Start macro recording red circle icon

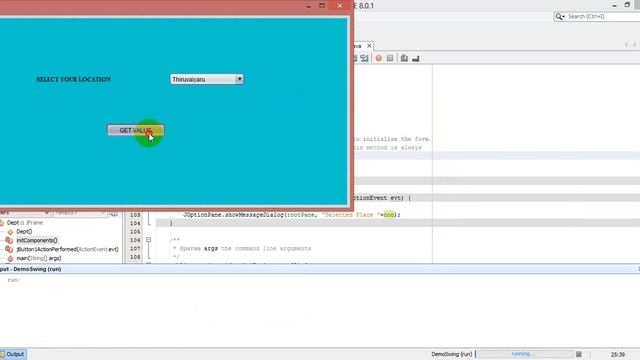coord(379,58)
